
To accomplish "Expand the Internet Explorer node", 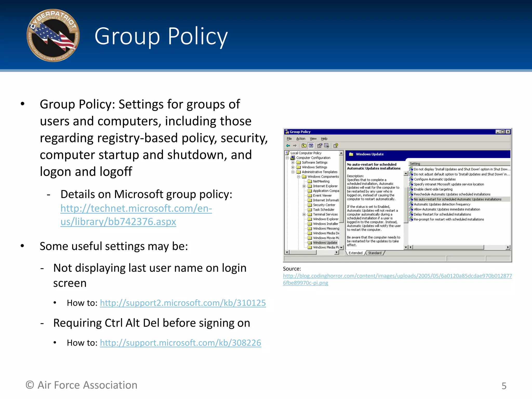I will [x=304, y=186].
